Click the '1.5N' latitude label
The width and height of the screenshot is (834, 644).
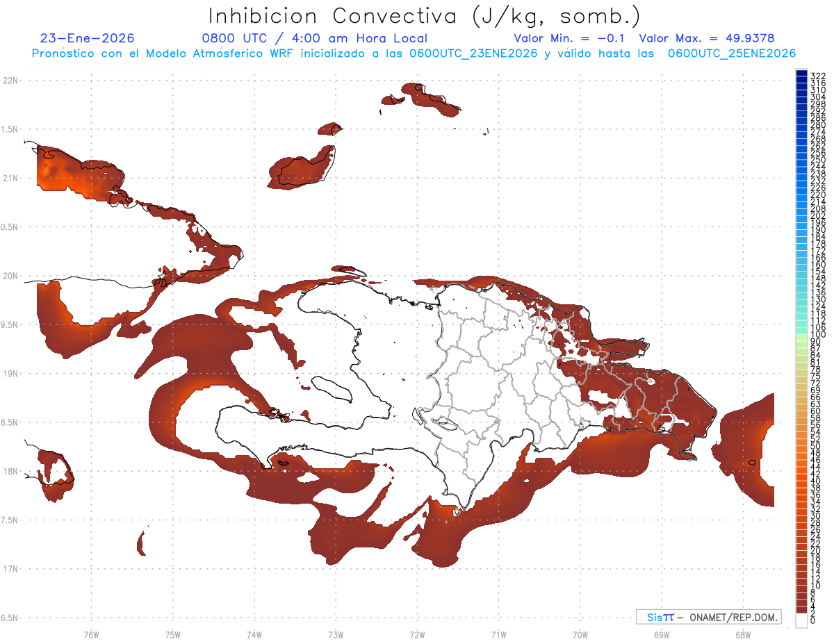click(x=10, y=129)
